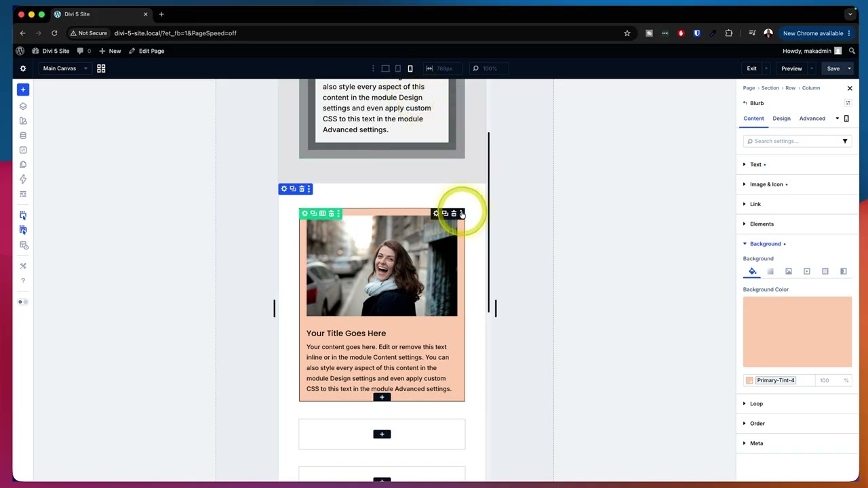The image size is (868, 488).
Task: Delete module via black trash icon
Action: click(454, 213)
